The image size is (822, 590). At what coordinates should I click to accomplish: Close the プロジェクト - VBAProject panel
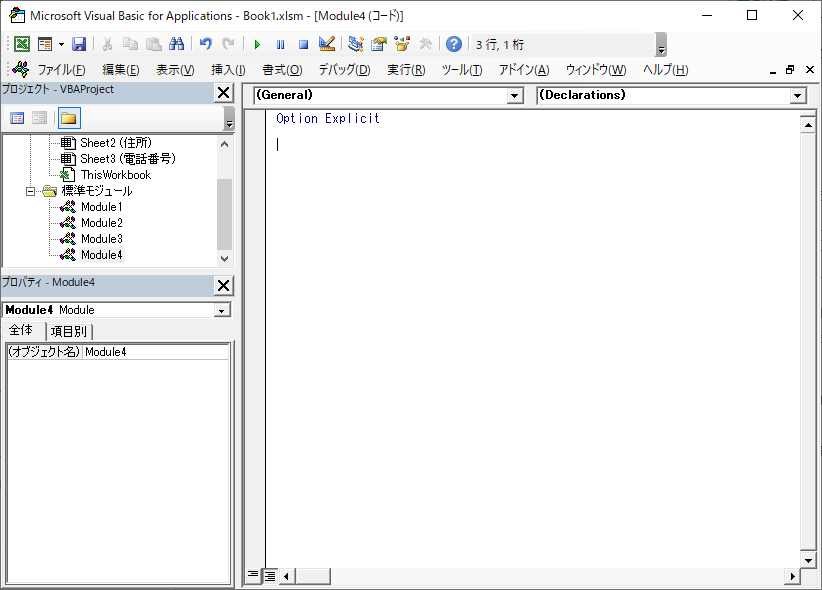coord(223,93)
